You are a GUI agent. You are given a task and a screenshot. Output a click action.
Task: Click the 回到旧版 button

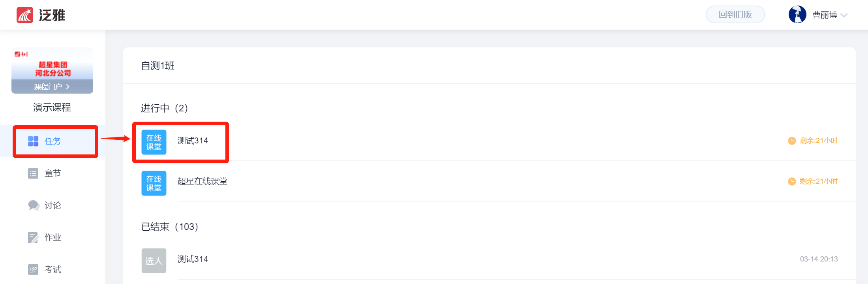735,15
